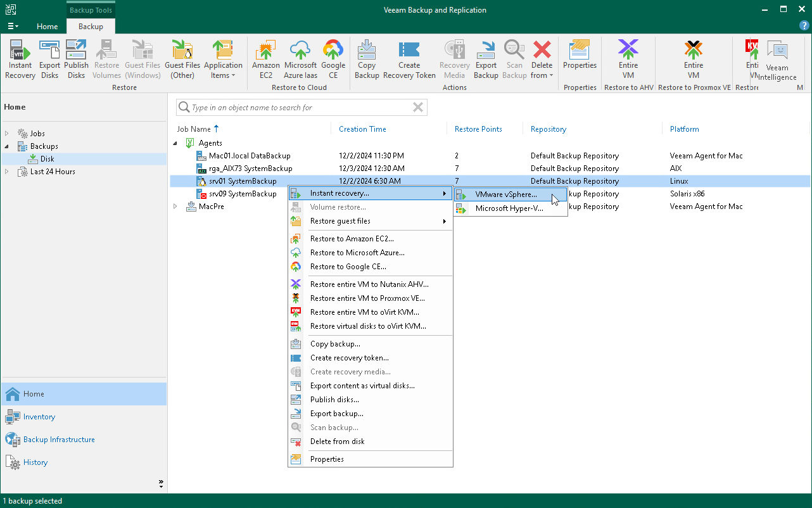This screenshot has height=508, width=812.
Task: Open the Application Items ribbon dropdown
Action: tap(223, 60)
